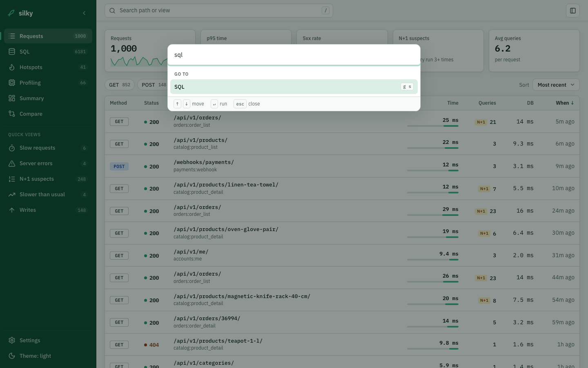
Task: Toggle the side panel layout icon
Action: pos(573,11)
